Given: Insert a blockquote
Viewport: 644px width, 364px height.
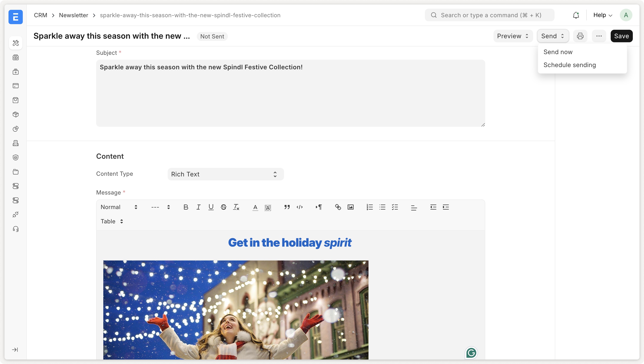Looking at the screenshot, I should point(287,207).
